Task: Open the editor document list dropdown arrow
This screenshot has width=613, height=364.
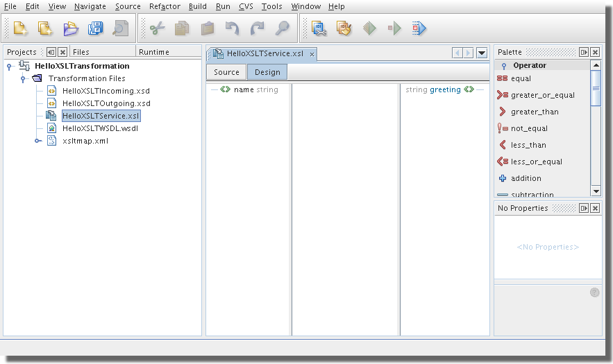Action: click(482, 53)
